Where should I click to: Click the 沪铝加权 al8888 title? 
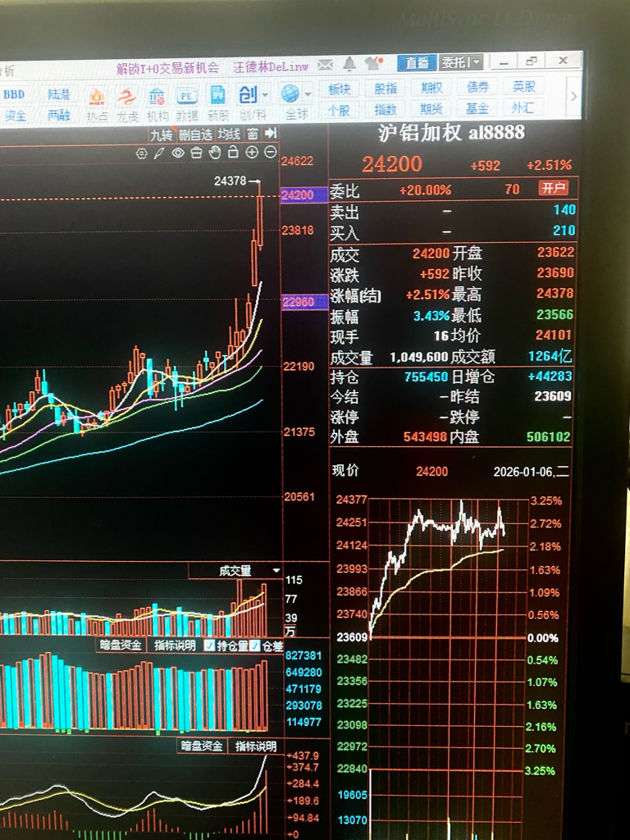point(451,133)
